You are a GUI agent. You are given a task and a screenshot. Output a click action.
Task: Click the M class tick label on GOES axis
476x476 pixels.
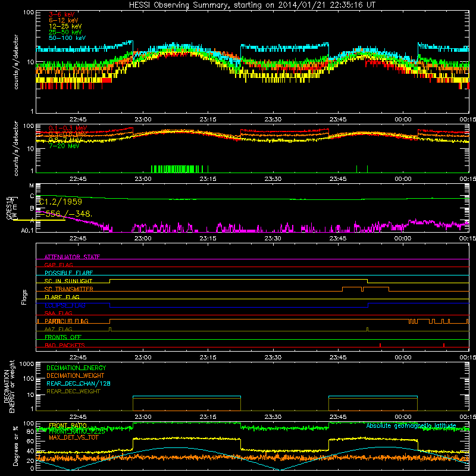(32, 186)
